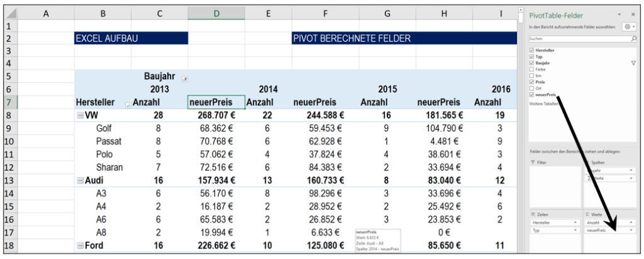Image resolution: width=644 pixels, height=259 pixels.
Task: Focus the Suchen search box
Action: [x=582, y=39]
